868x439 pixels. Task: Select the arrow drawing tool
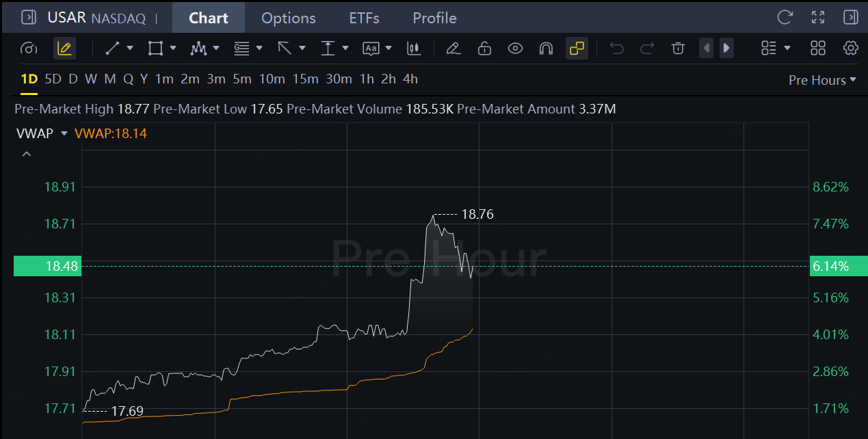pyautogui.click(x=285, y=48)
